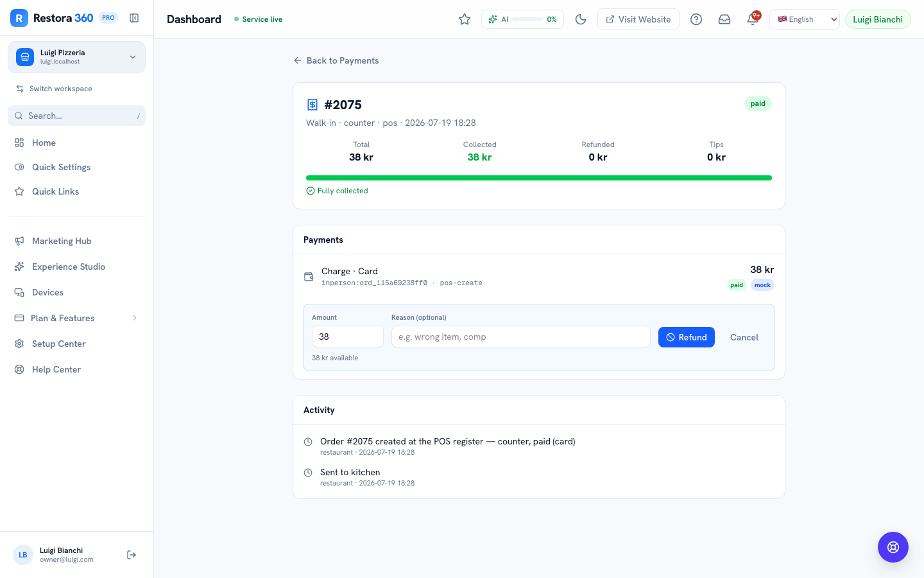
Task: Click the Quick Settings toggle icon
Action: (19, 167)
